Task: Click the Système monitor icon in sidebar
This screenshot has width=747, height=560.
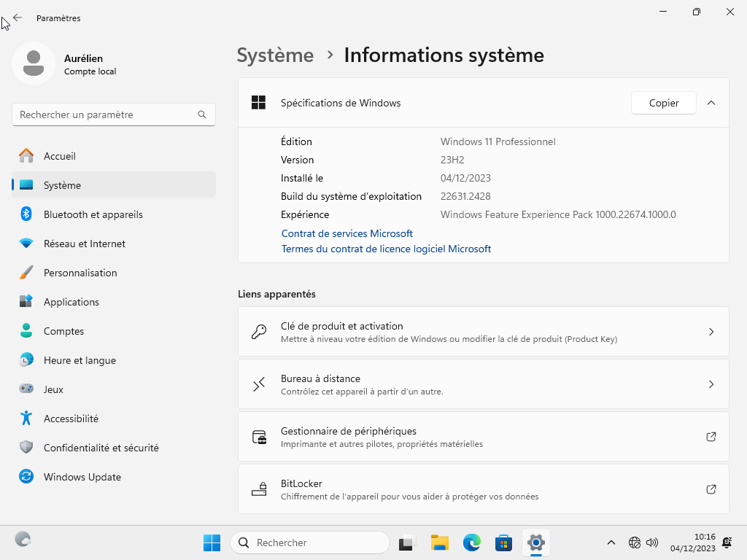Action: 26,184
